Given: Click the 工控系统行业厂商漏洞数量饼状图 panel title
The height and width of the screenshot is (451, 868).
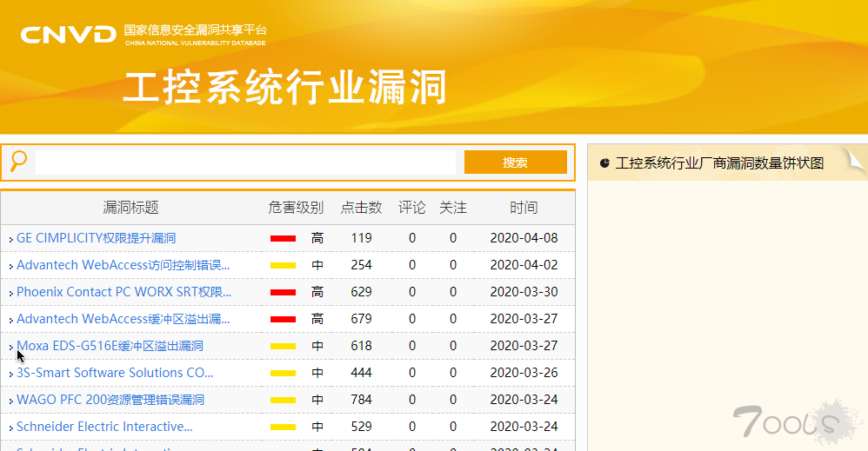Looking at the screenshot, I should tap(719, 162).
